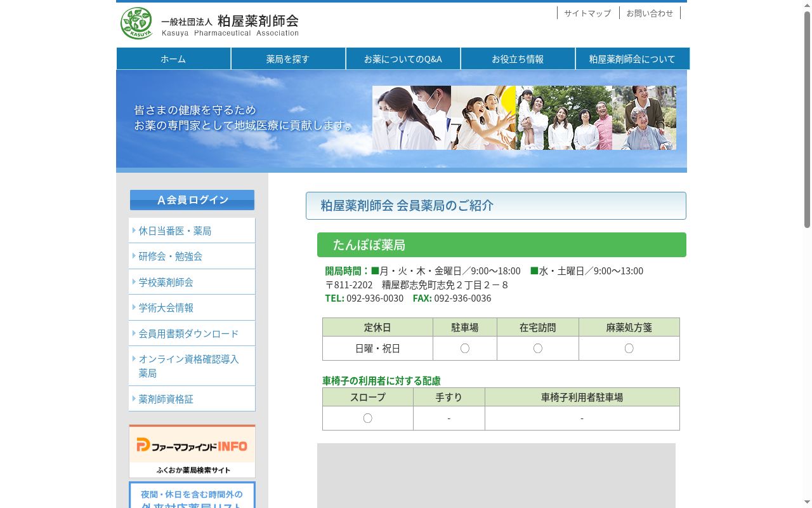This screenshot has width=812, height=508.
Task: Select お薬についてのQ&A in navigation
Action: (403, 58)
